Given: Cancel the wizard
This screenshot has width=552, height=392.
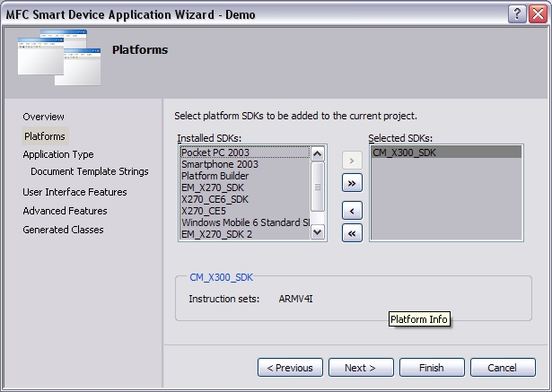Looking at the screenshot, I should 503,368.
